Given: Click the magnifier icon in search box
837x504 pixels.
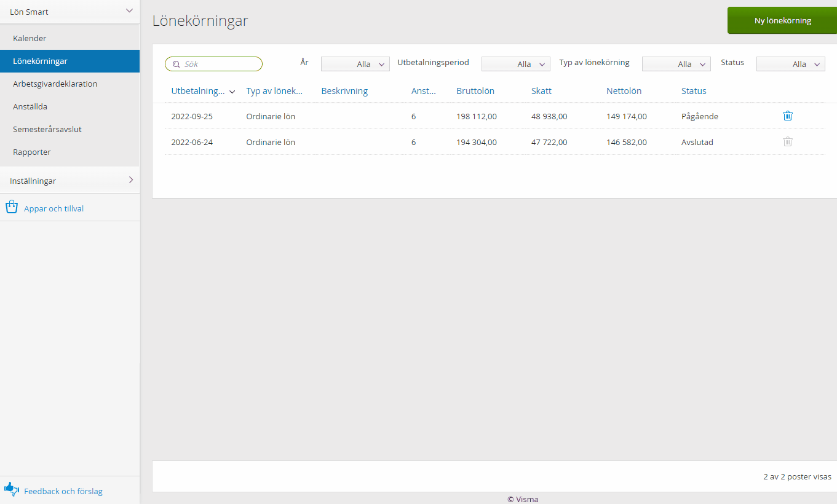Looking at the screenshot, I should [177, 64].
